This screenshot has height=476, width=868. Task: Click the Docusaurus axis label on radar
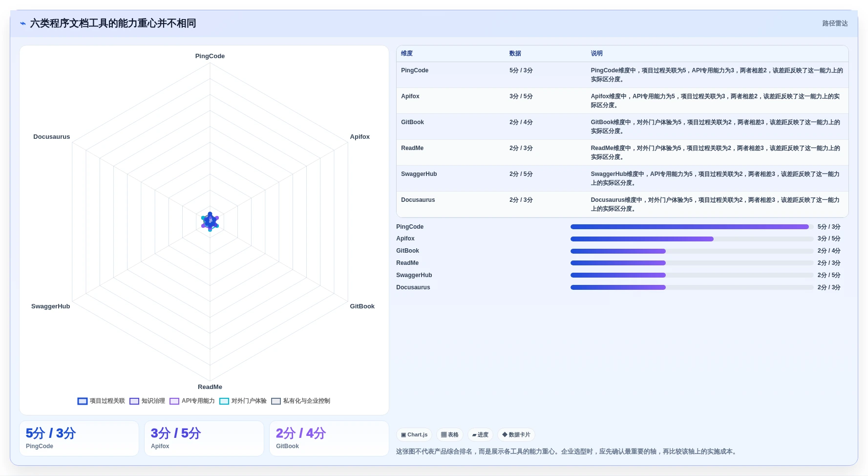coord(52,137)
